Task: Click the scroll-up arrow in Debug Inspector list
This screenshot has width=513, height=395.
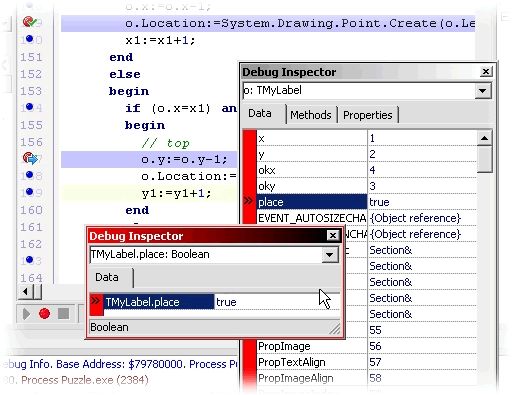Action: [484, 138]
